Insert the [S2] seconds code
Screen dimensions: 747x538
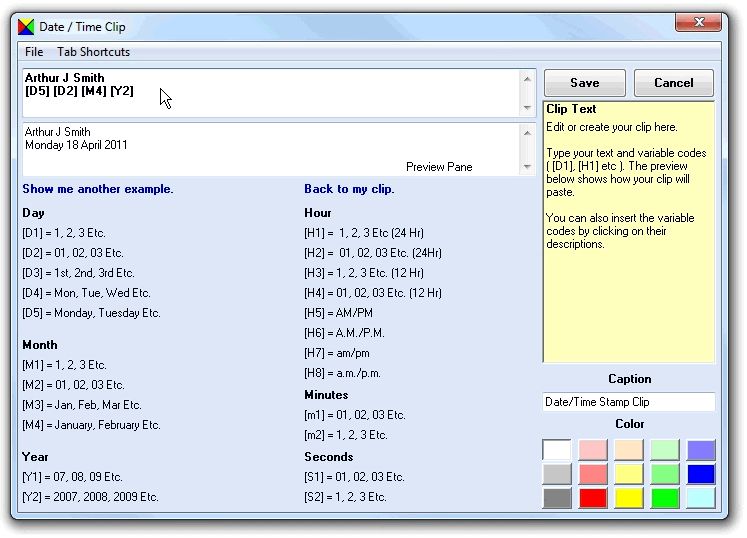[345, 497]
